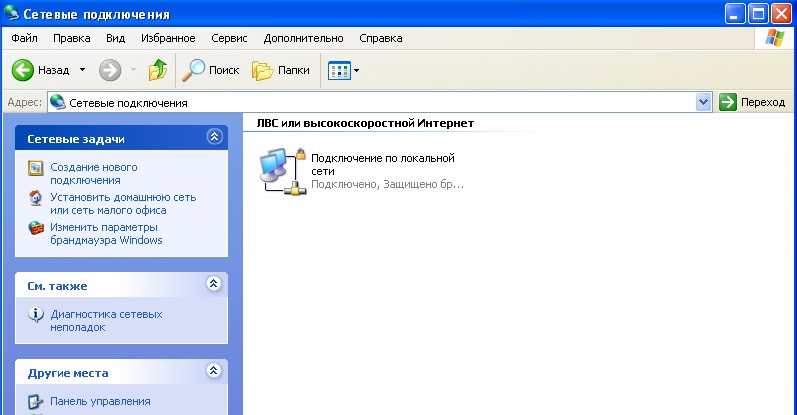
Task: Click the Подключение по локальной сети label
Action: pyautogui.click(x=383, y=164)
